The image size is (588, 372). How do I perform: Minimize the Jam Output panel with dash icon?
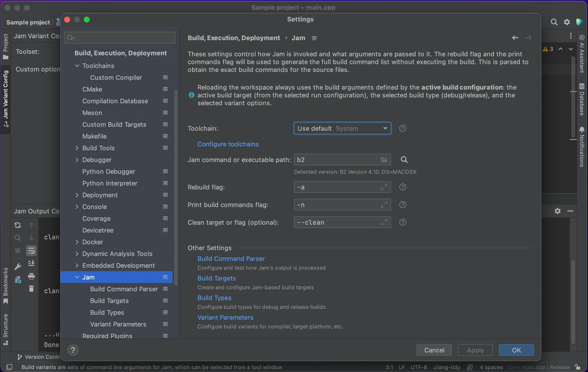[x=570, y=211]
